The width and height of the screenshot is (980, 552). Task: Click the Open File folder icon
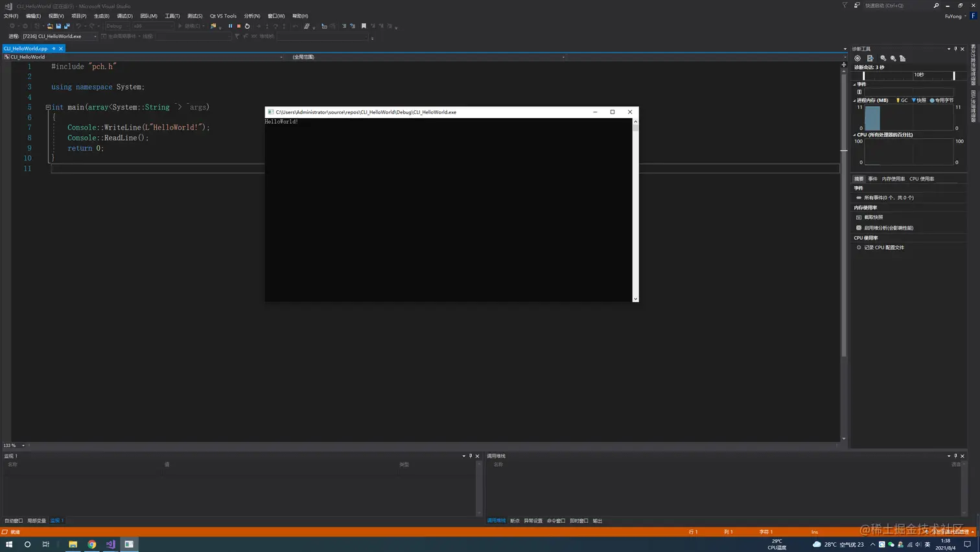tap(50, 26)
